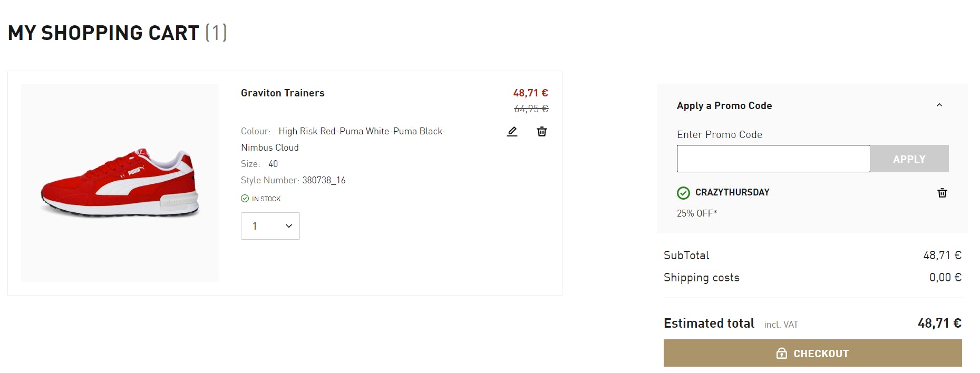Click the arrow in the quantity selector
This screenshot has width=980, height=373.
(289, 226)
